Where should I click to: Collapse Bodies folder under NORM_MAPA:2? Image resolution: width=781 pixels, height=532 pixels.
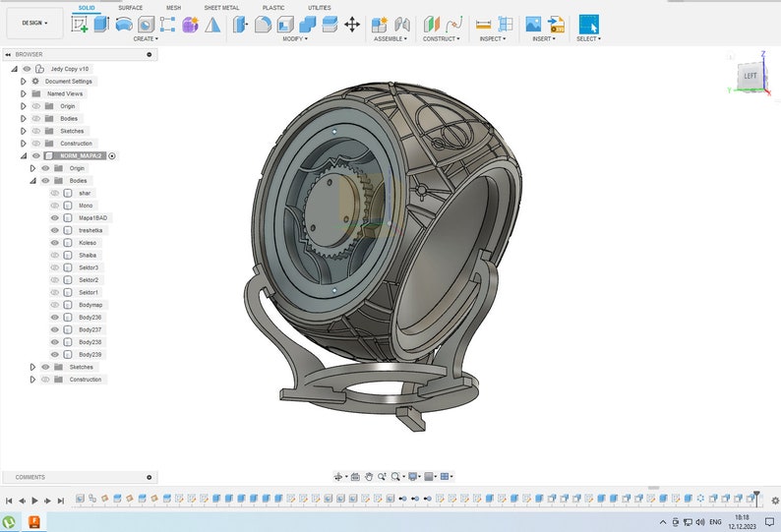pos(32,181)
